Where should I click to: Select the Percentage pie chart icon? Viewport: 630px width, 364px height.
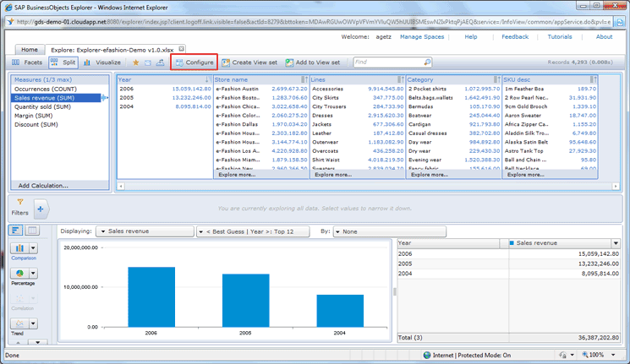pyautogui.click(x=19, y=274)
